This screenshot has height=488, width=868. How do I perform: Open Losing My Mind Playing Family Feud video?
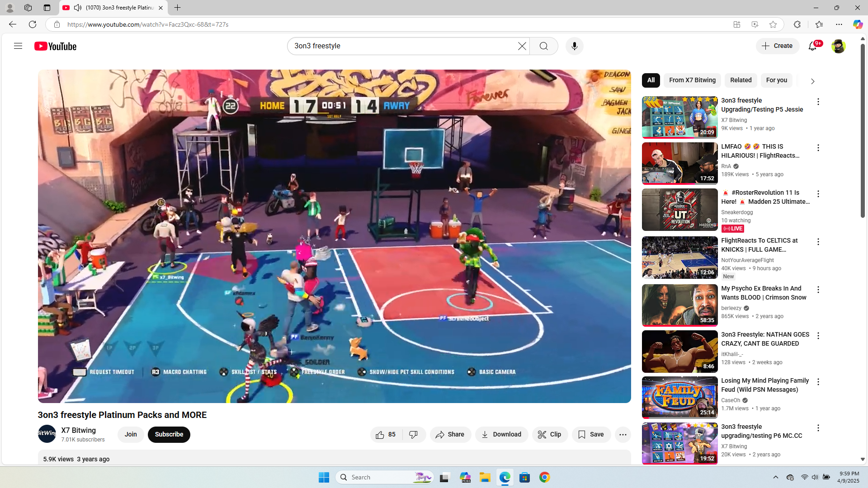(765, 385)
